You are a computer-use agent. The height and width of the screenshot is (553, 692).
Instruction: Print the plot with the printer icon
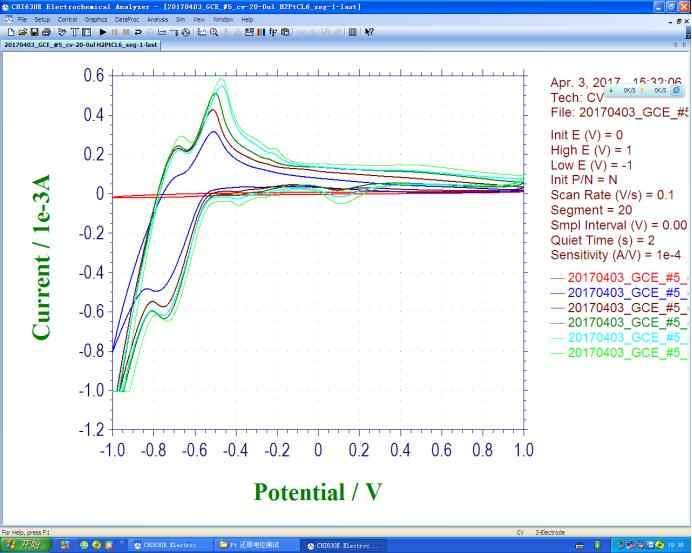click(46, 32)
